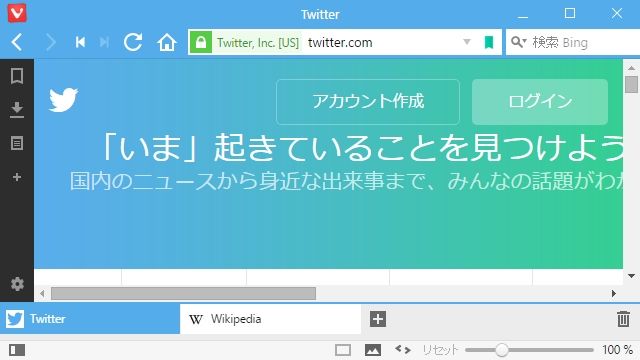Open a new tab

(x=378, y=319)
